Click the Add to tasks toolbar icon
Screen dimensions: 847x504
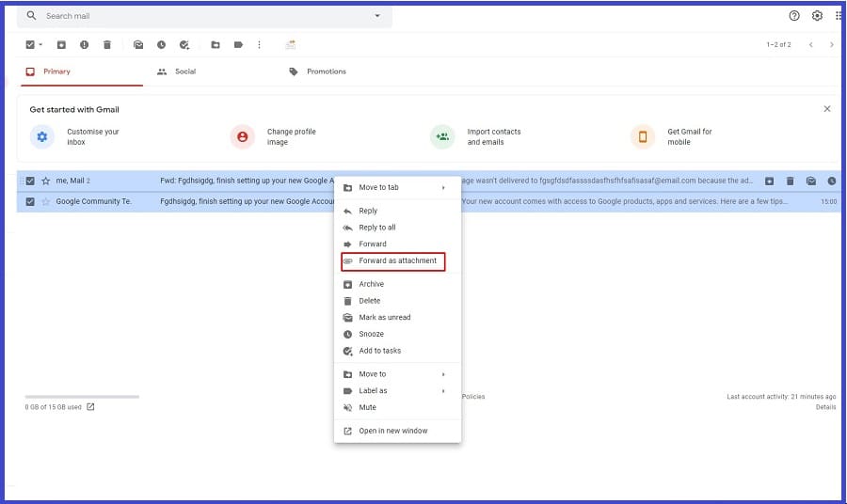184,45
